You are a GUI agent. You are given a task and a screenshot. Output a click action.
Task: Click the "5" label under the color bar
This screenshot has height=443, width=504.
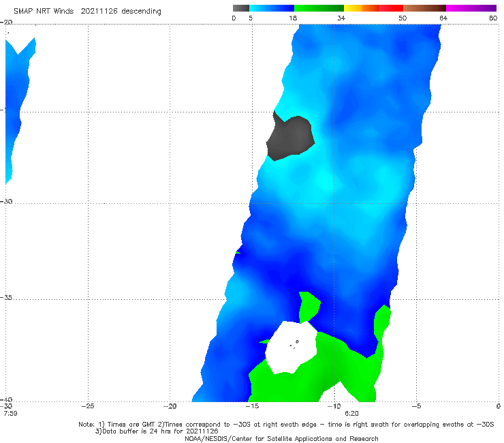(x=251, y=18)
